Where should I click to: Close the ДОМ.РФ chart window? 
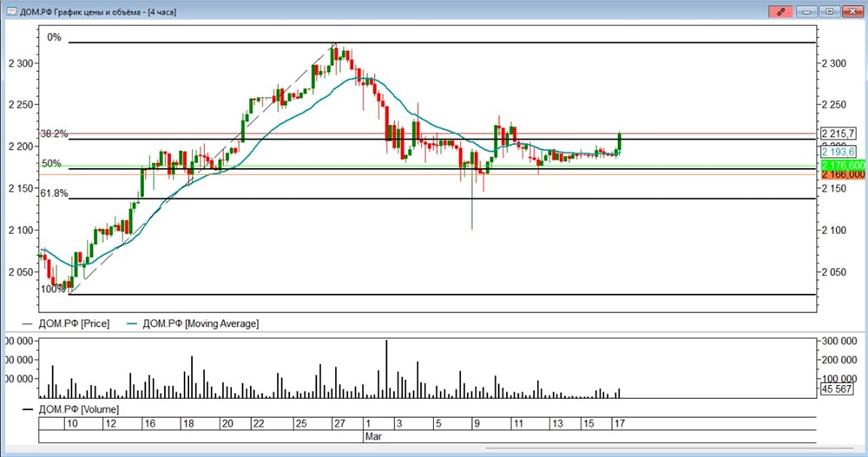click(852, 11)
